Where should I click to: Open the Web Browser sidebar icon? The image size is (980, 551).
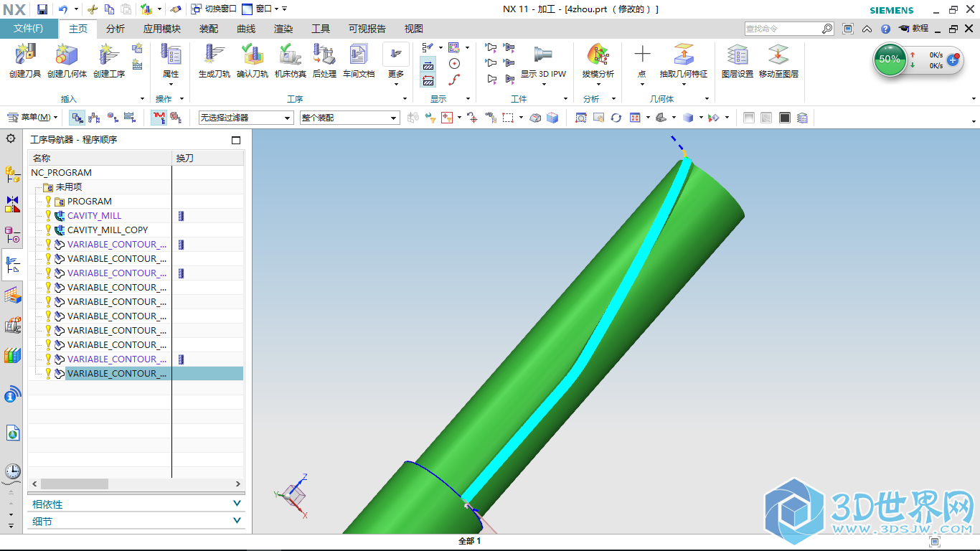12,433
